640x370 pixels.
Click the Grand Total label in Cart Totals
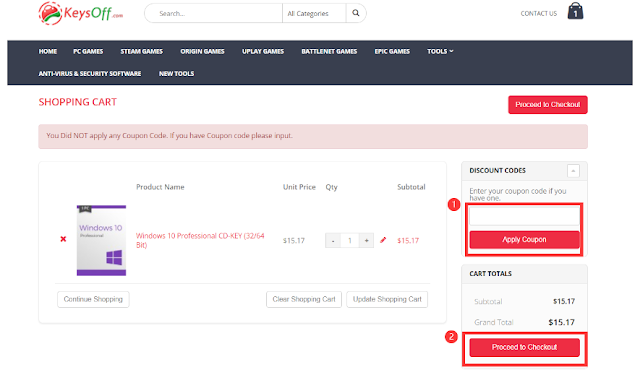(x=493, y=322)
